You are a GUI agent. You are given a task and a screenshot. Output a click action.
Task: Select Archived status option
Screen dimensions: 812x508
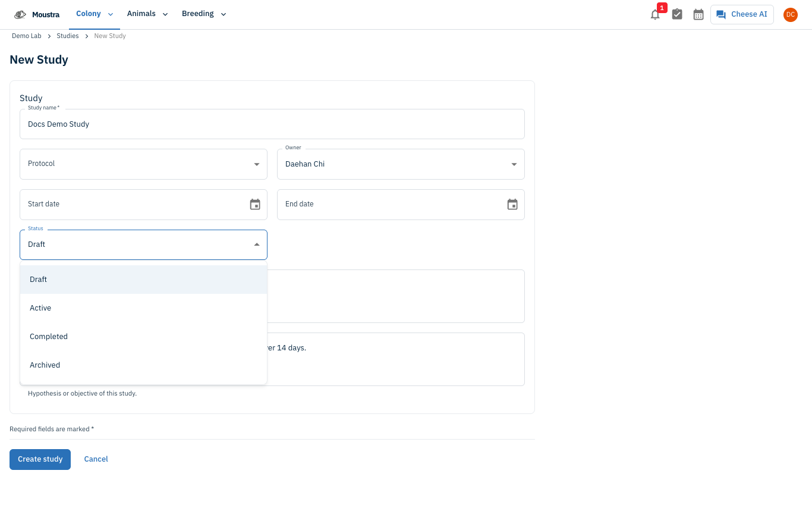click(143, 365)
